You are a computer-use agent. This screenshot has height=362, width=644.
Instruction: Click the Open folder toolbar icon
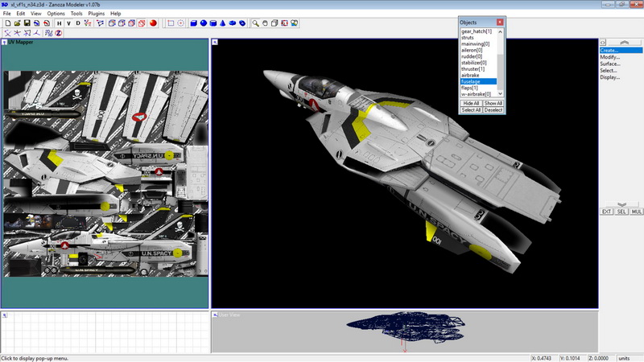point(17,23)
